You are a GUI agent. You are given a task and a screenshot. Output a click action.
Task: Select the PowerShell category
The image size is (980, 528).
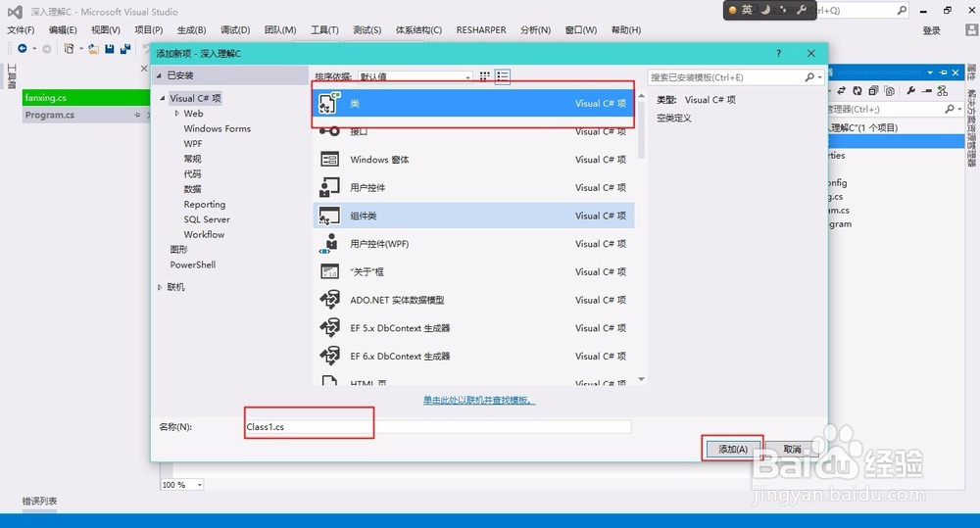click(192, 264)
